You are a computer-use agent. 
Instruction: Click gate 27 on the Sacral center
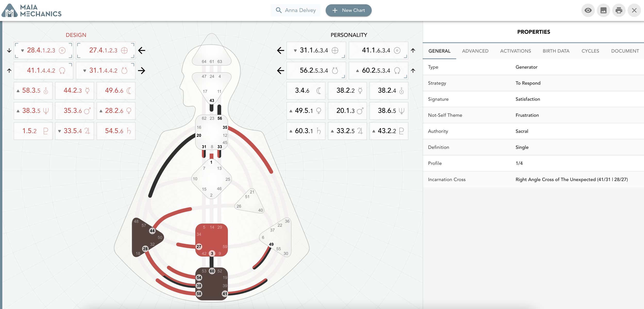tap(199, 247)
